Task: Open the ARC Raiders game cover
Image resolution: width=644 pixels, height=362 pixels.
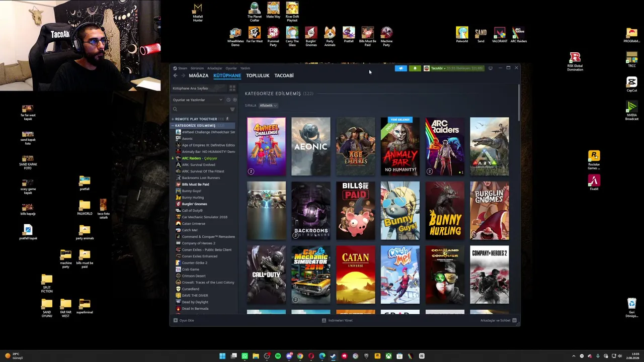Action: tap(445, 146)
